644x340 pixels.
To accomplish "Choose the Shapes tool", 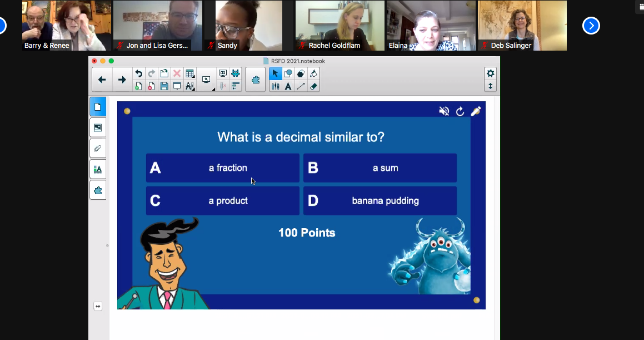I will tap(288, 73).
